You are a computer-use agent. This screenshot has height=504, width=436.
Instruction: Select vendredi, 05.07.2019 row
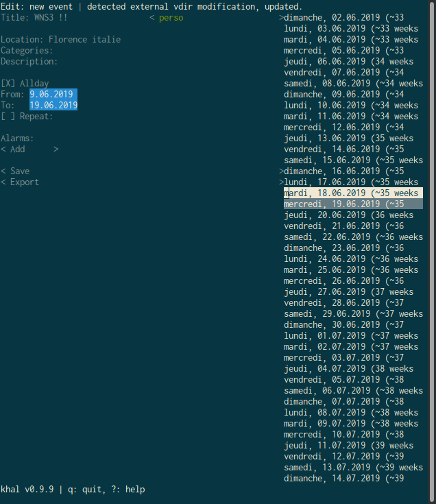click(353, 380)
